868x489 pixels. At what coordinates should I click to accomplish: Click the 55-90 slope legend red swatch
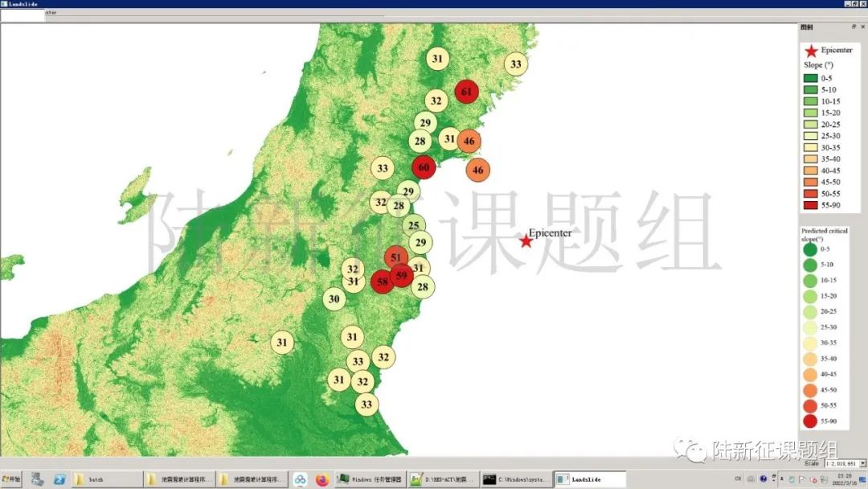click(811, 205)
